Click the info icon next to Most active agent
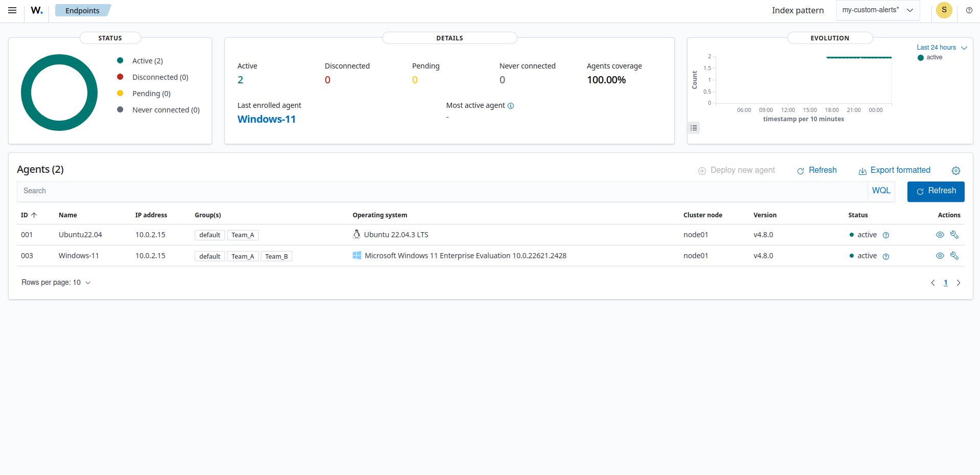 (x=511, y=106)
